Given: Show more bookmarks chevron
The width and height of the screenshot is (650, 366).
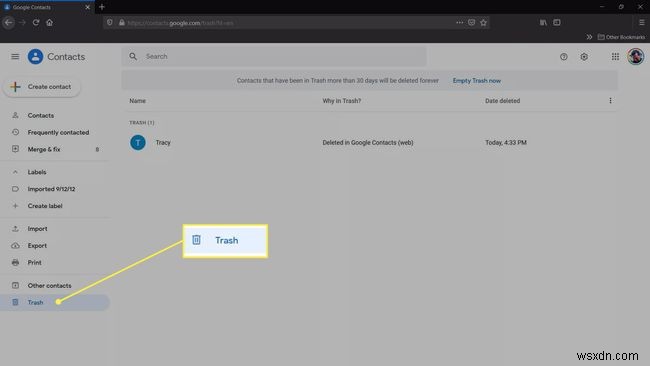Looking at the screenshot, I should pos(589,37).
